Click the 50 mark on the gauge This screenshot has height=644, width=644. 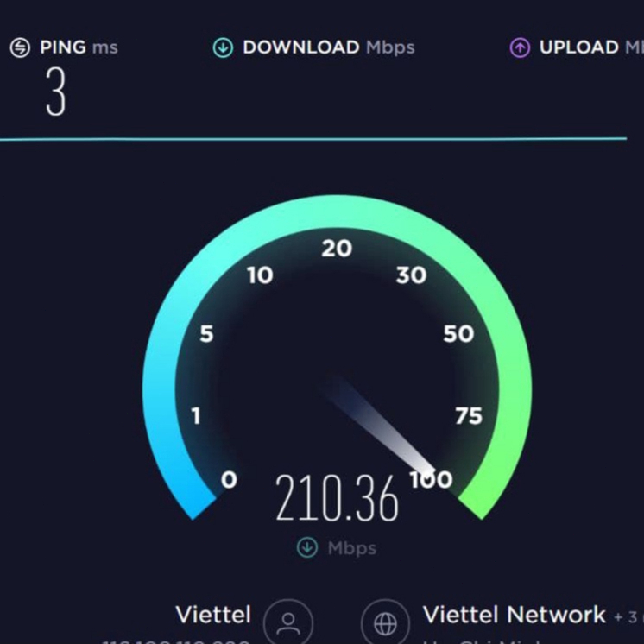(x=458, y=334)
